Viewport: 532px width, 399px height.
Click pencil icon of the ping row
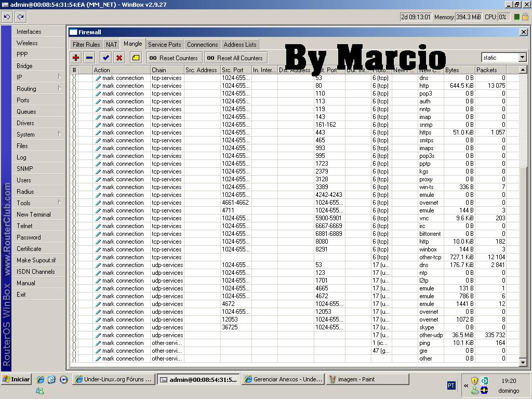pos(98,343)
